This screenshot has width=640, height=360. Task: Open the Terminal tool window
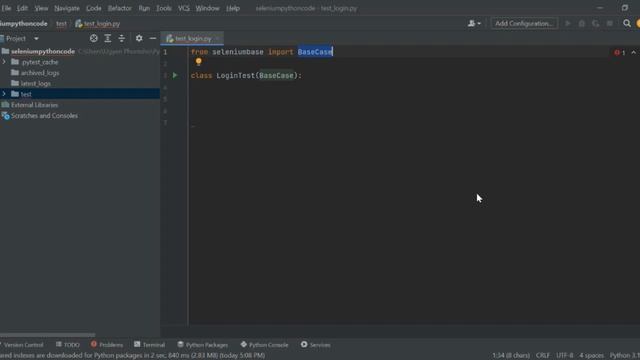(x=149, y=345)
